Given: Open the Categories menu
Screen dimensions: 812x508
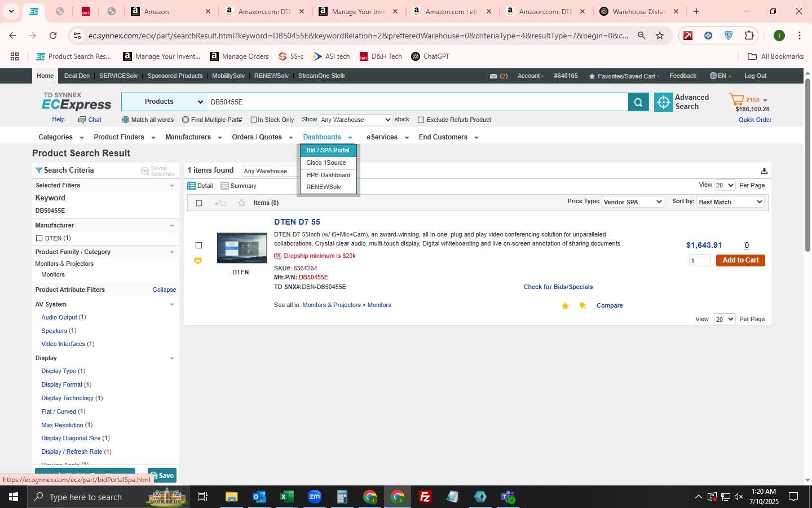Looking at the screenshot, I should pos(61,137).
